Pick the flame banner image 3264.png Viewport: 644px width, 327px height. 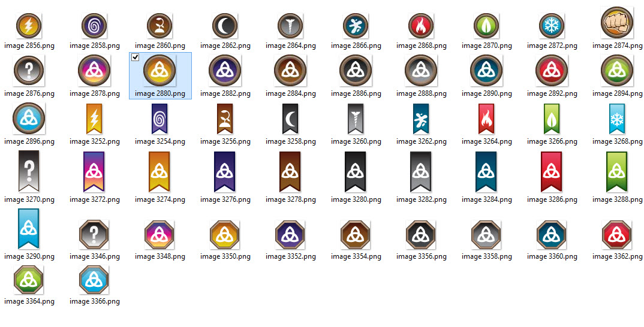[x=486, y=119]
